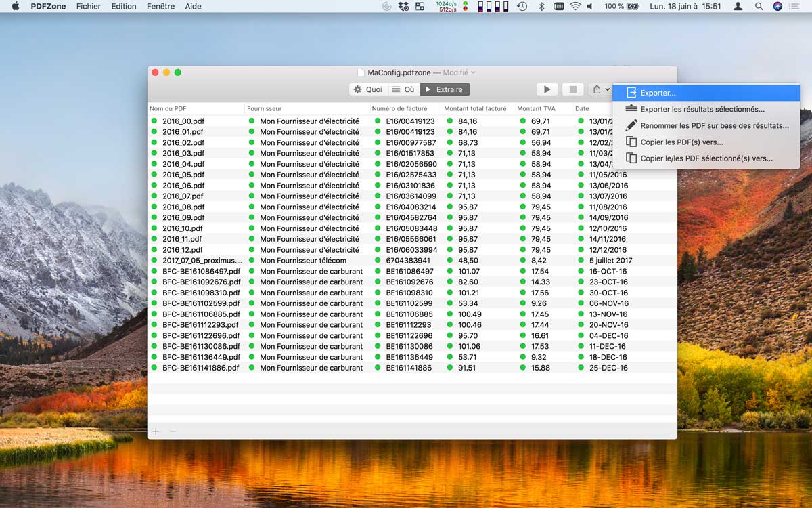Open Spotlight search in the menu bar

click(x=759, y=6)
